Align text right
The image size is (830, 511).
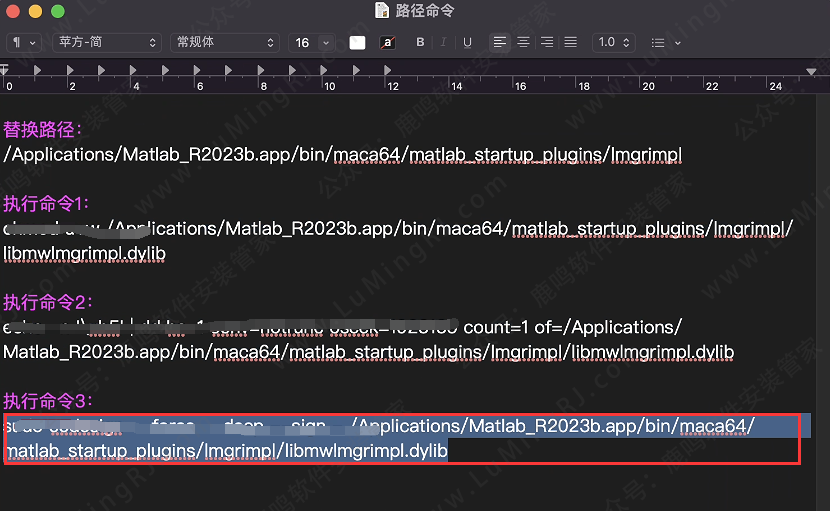547,42
